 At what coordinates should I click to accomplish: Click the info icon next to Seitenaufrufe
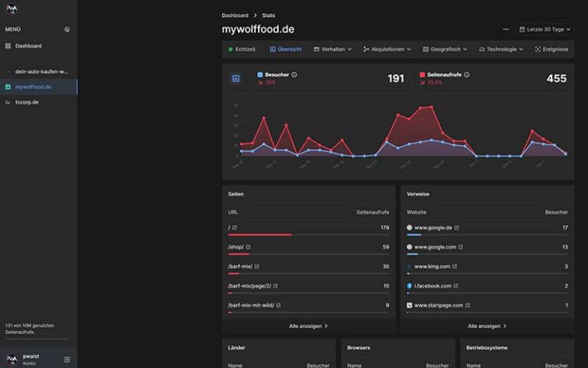[x=467, y=74]
